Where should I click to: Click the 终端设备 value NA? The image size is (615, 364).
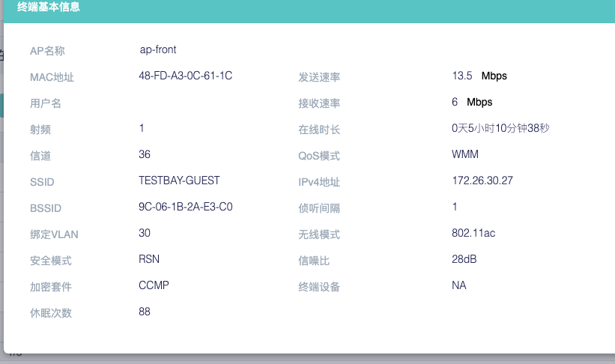pyautogui.click(x=459, y=285)
